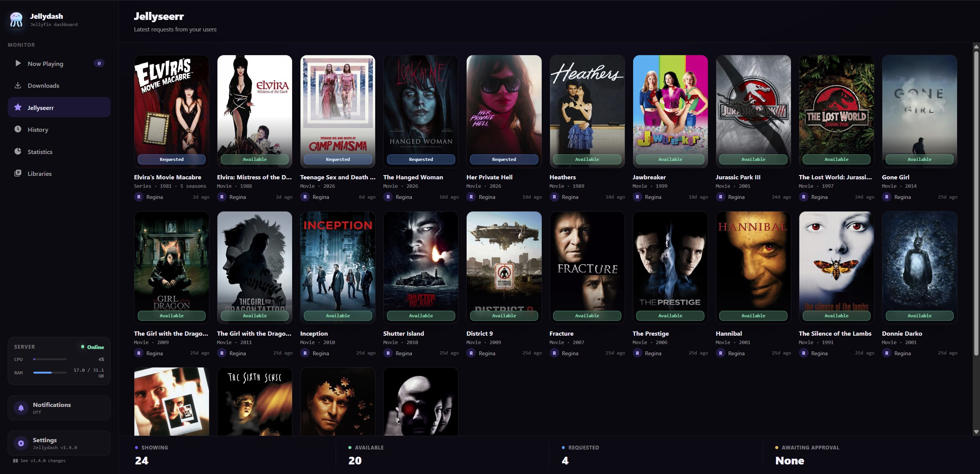980x474 pixels.
Task: Click Regina's avatar under The Prestige
Action: pos(637,353)
